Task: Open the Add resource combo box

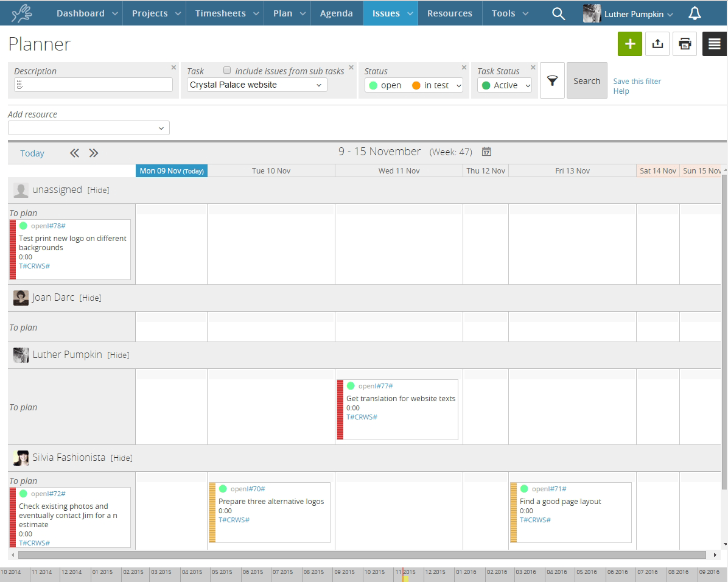Action: tap(88, 128)
